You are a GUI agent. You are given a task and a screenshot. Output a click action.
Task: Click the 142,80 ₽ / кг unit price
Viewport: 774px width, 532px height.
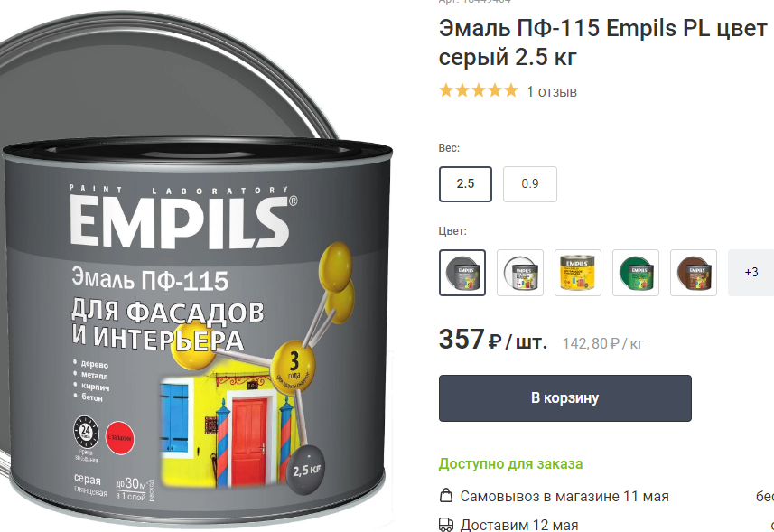pos(602,343)
